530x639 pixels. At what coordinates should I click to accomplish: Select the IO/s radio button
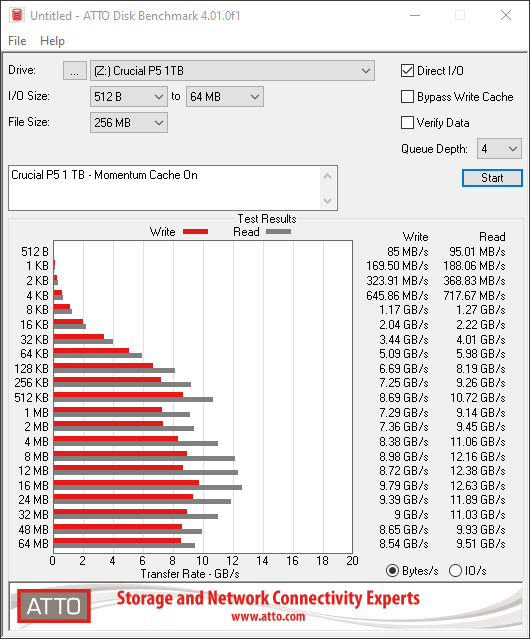click(x=455, y=571)
